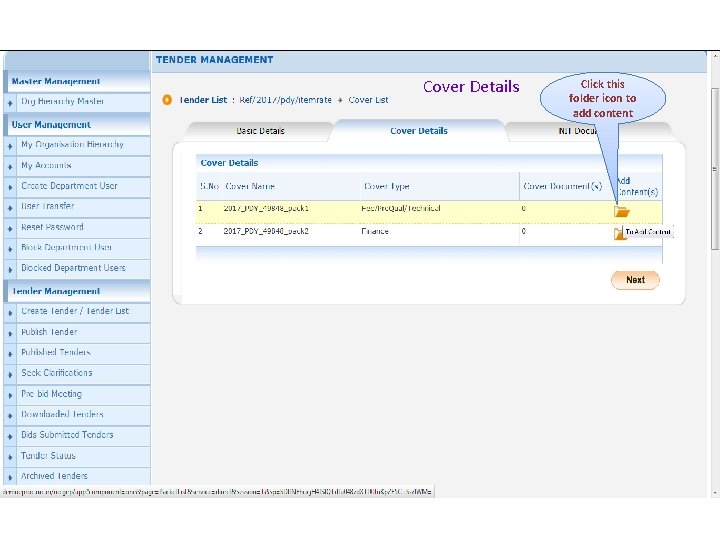The height and width of the screenshot is (540, 720).
Task: Click the Cover Document(s) column header
Action: [562, 186]
